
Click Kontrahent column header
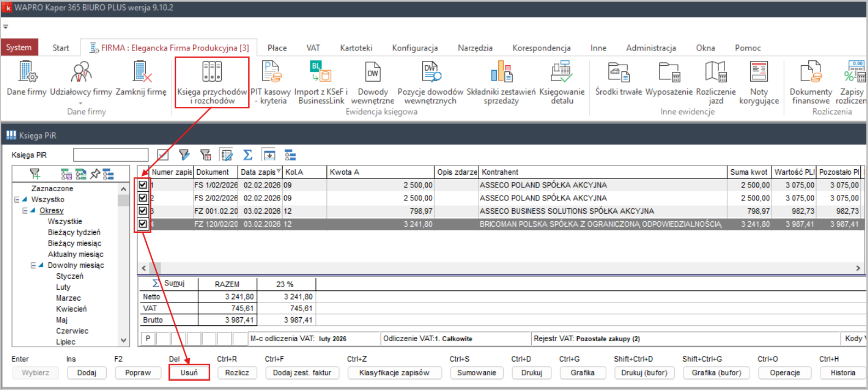[602, 172]
